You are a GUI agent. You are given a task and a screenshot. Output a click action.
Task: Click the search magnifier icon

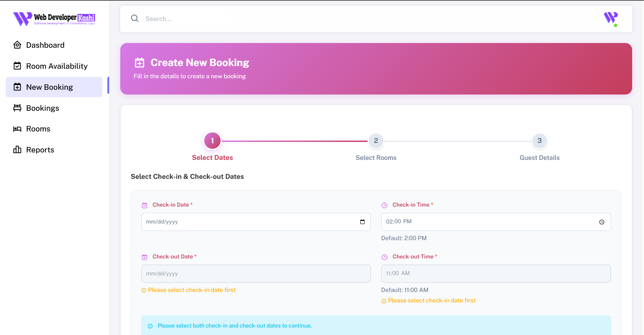tap(135, 19)
